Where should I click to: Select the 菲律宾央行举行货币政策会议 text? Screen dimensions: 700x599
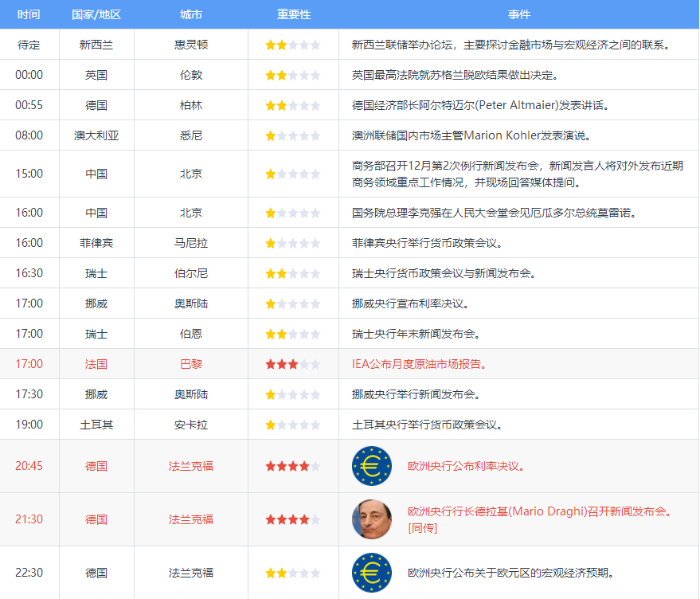pyautogui.click(x=428, y=244)
